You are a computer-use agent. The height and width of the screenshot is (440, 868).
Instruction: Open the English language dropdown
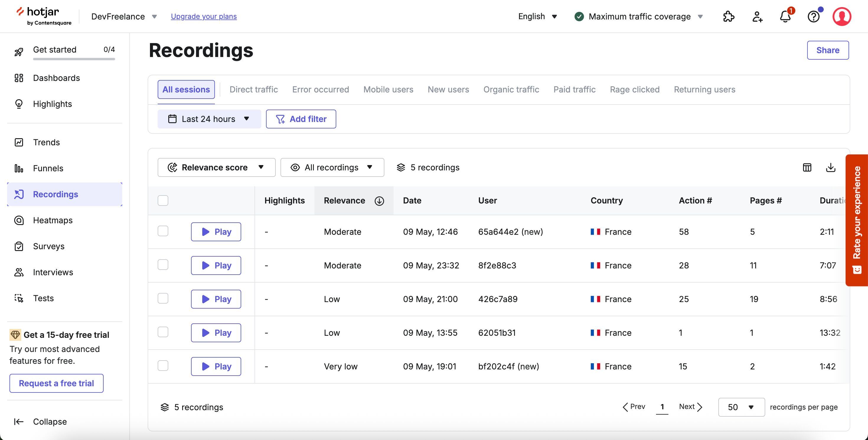(538, 17)
